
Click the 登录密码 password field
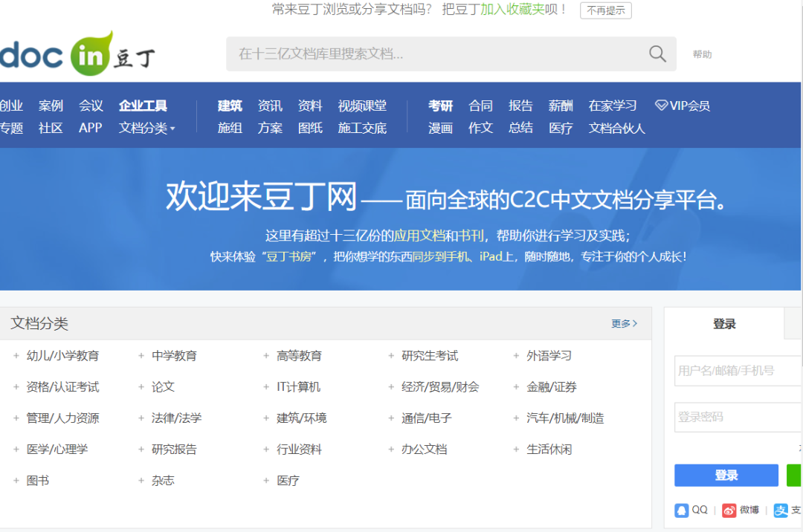[738, 417]
